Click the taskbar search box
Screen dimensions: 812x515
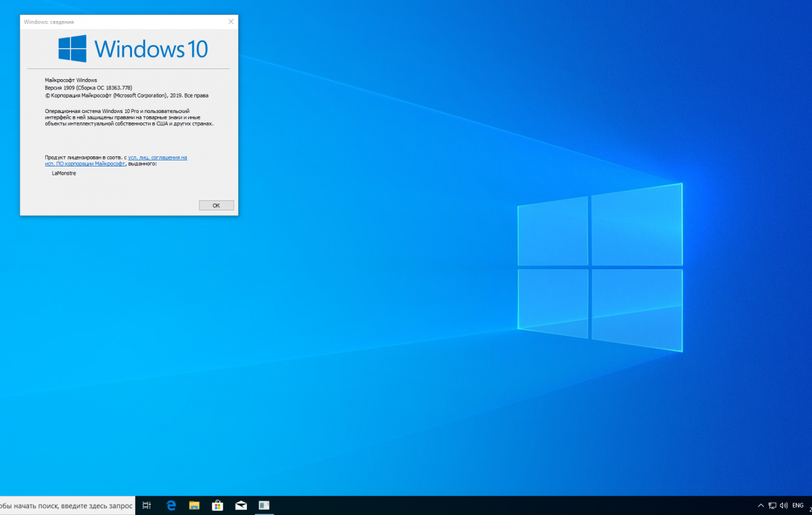click(x=67, y=506)
